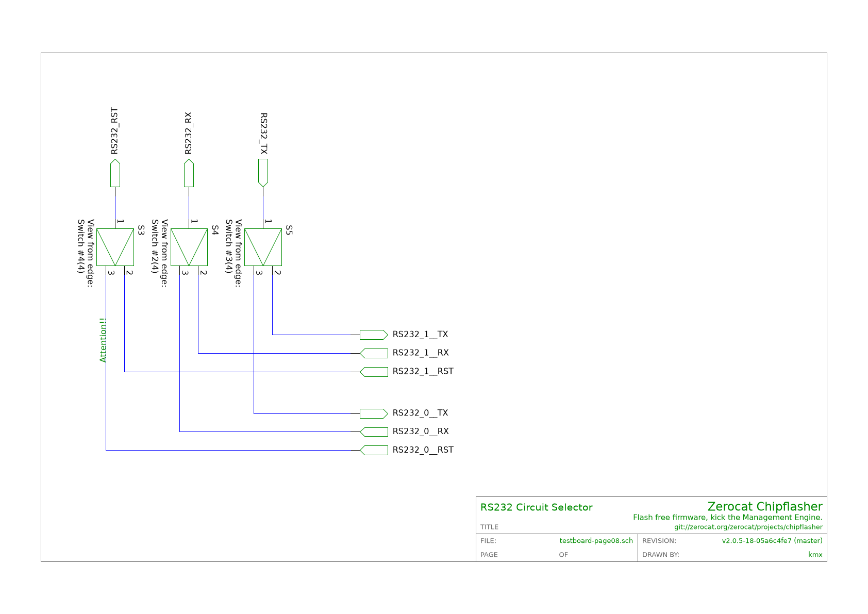Select the S4 switch symbol
Image resolution: width=868 pixels, height=614 pixels.
click(x=189, y=247)
